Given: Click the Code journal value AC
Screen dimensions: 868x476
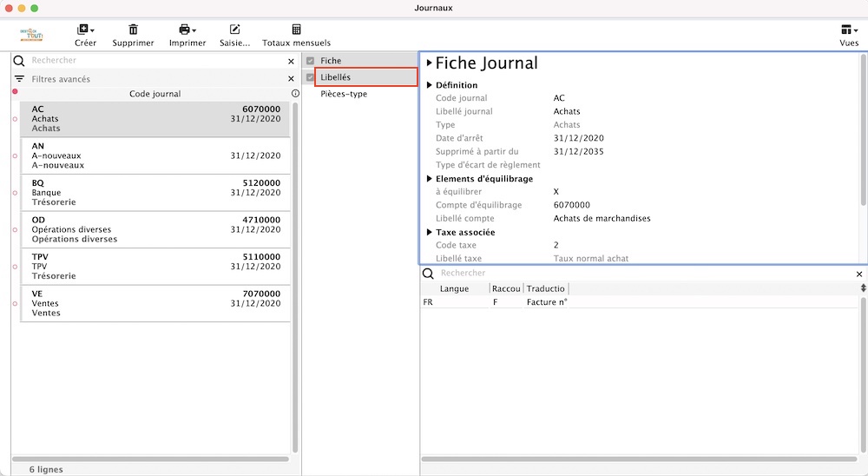Looking at the screenshot, I should (x=559, y=98).
